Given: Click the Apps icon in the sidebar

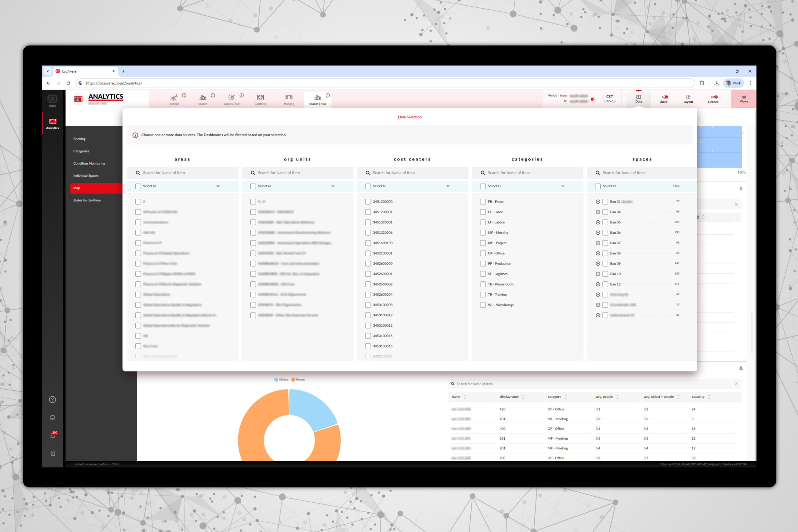Looking at the screenshot, I should [52, 100].
